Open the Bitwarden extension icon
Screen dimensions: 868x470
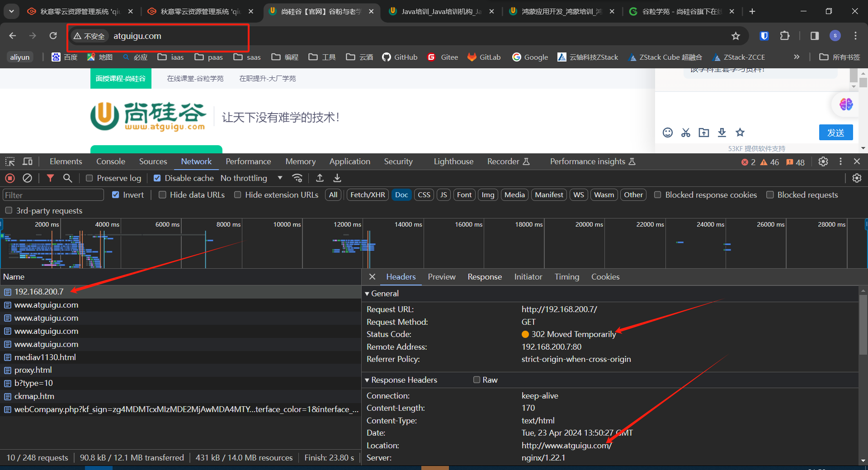point(764,36)
